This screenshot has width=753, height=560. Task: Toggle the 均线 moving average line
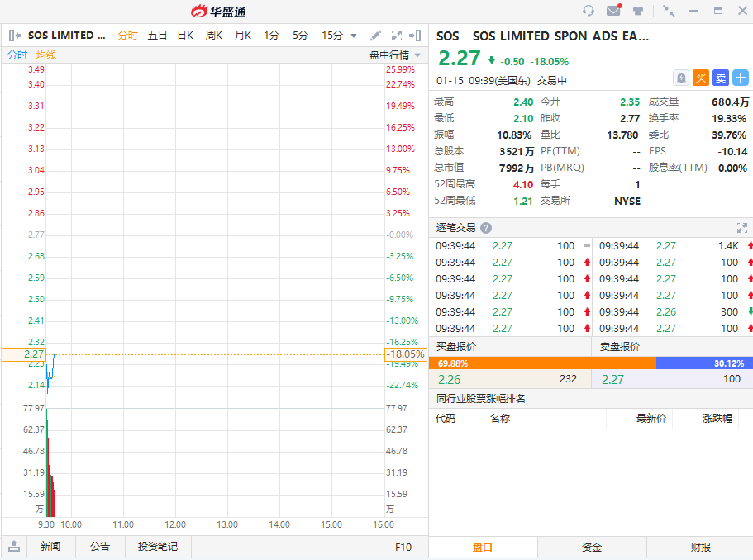coord(46,55)
